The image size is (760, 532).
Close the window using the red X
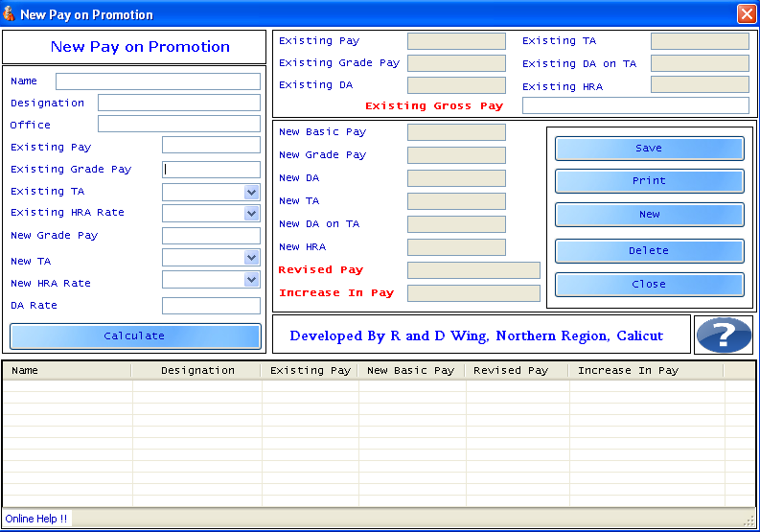coord(747,13)
